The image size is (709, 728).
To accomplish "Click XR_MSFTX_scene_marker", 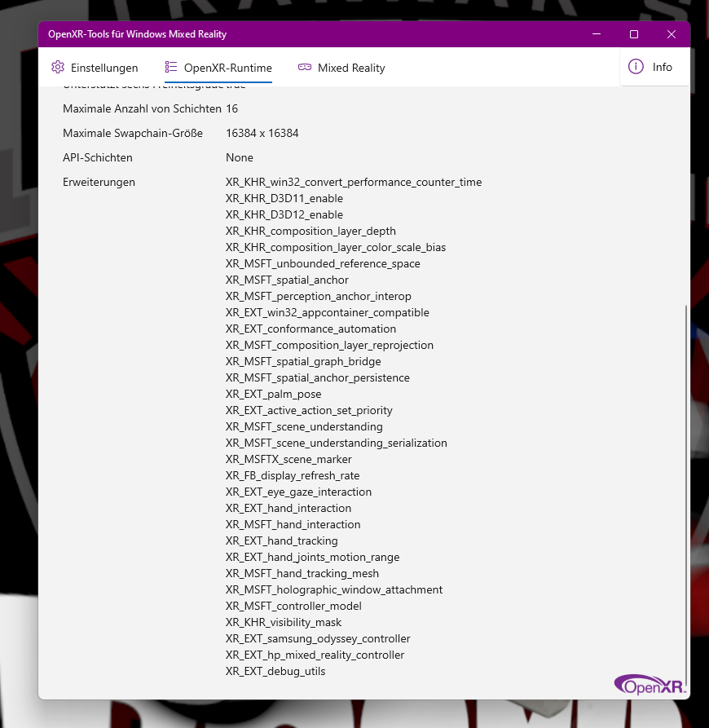I will pyautogui.click(x=288, y=459).
